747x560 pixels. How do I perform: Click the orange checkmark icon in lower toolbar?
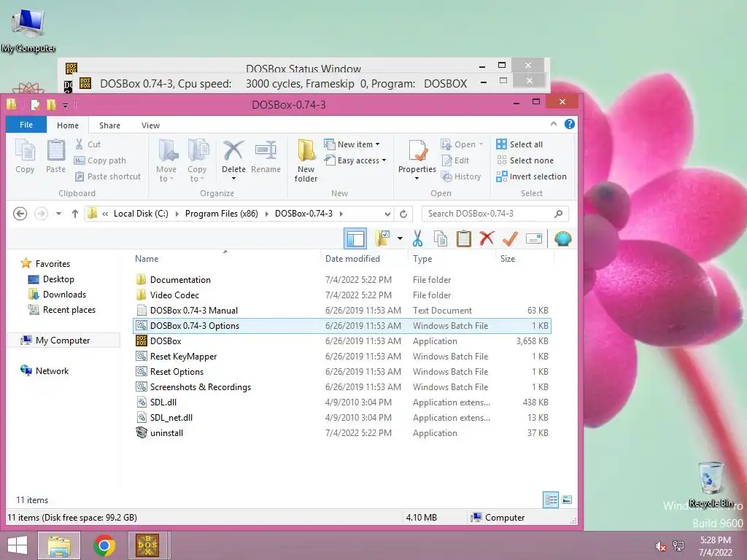[x=510, y=238]
